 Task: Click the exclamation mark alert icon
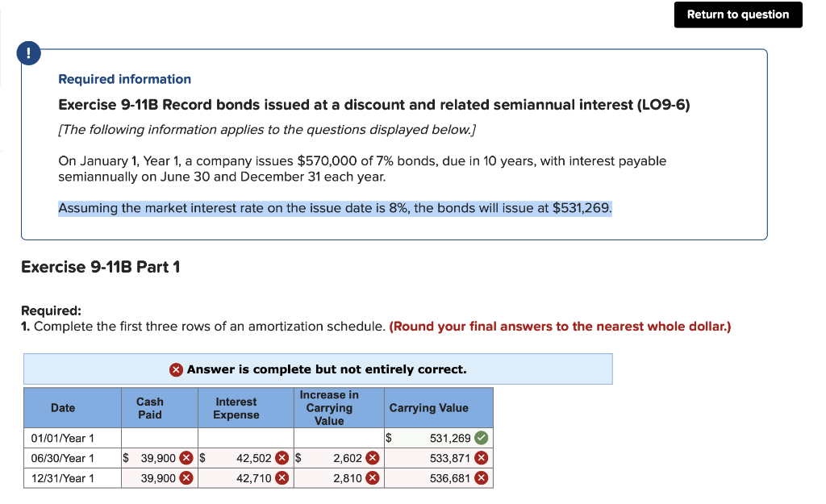tap(28, 53)
